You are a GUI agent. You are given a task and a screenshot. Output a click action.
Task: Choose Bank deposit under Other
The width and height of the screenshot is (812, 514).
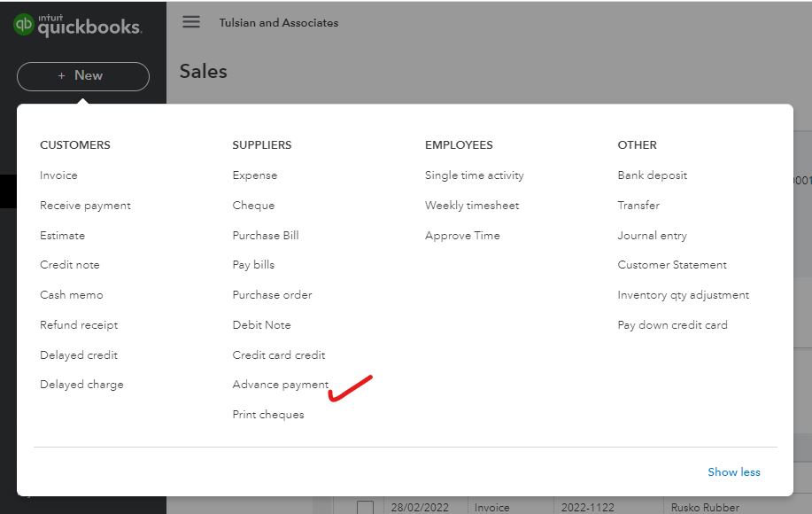[653, 175]
